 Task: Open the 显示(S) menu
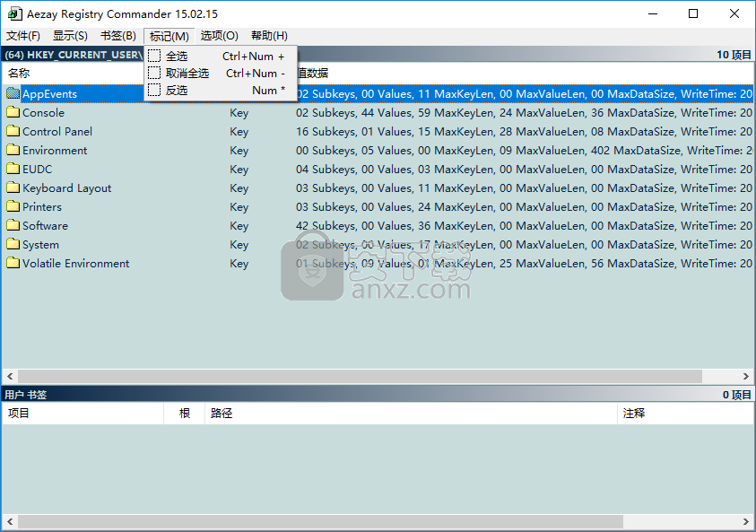(70, 36)
